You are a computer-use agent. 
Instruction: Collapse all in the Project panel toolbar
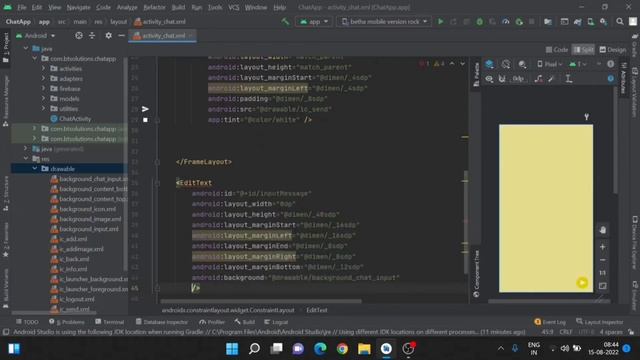click(x=92, y=36)
